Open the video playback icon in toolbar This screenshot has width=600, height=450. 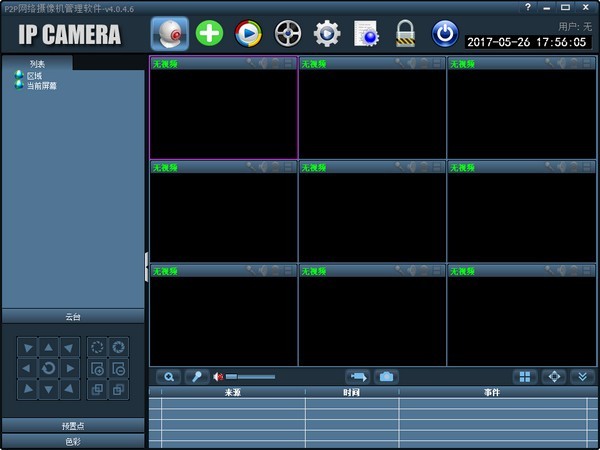coord(248,34)
